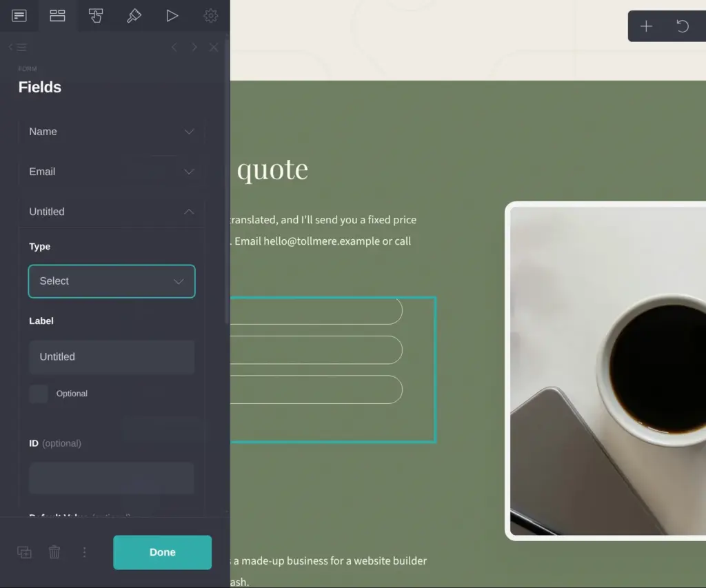Delete the element with the trash icon
Viewport: 706px width, 588px height.
point(54,552)
